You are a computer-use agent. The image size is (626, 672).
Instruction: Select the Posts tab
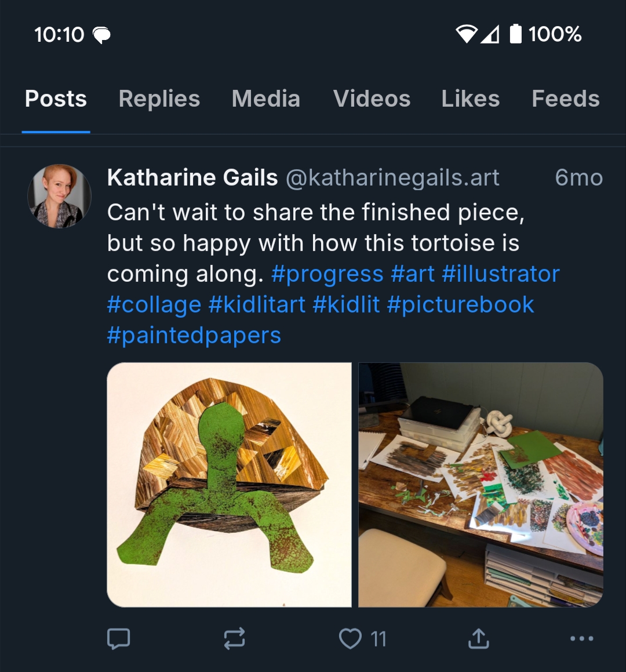click(56, 99)
